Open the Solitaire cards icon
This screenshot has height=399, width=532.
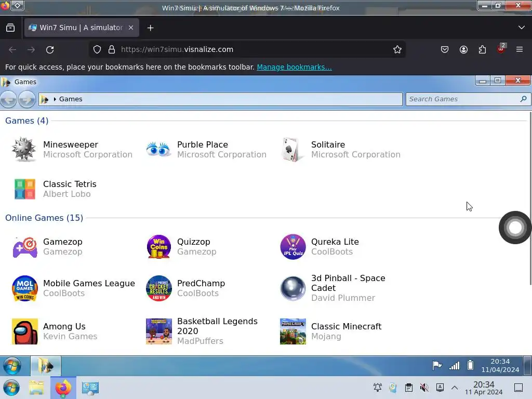[292, 149]
